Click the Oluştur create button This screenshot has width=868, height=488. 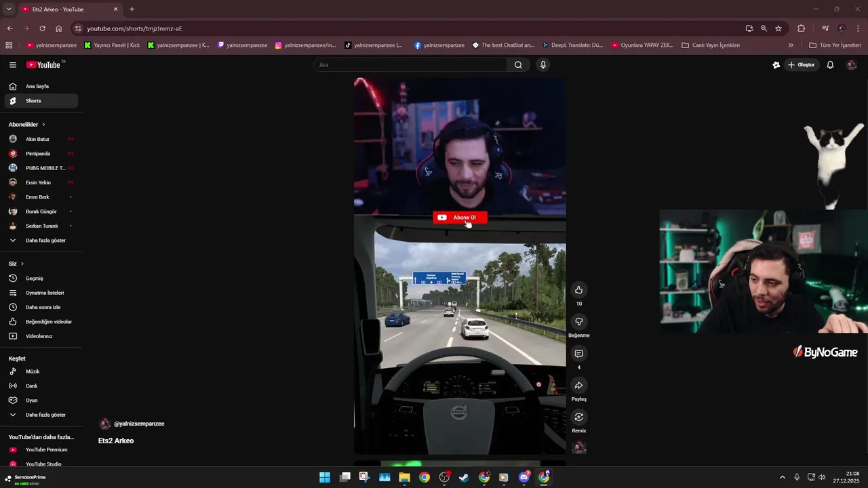(x=801, y=65)
